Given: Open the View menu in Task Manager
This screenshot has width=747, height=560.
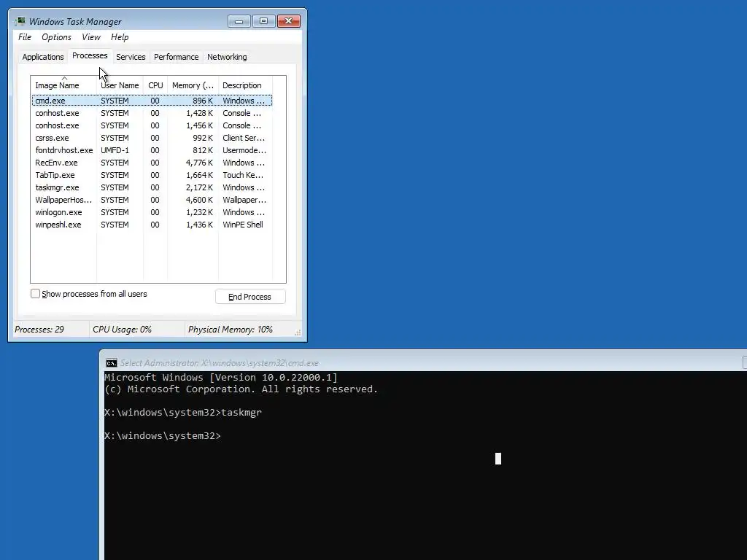Looking at the screenshot, I should coord(91,37).
